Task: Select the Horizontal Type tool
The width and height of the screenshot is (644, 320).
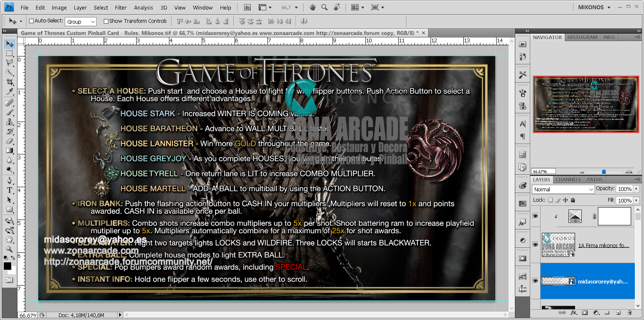Action: (x=10, y=191)
